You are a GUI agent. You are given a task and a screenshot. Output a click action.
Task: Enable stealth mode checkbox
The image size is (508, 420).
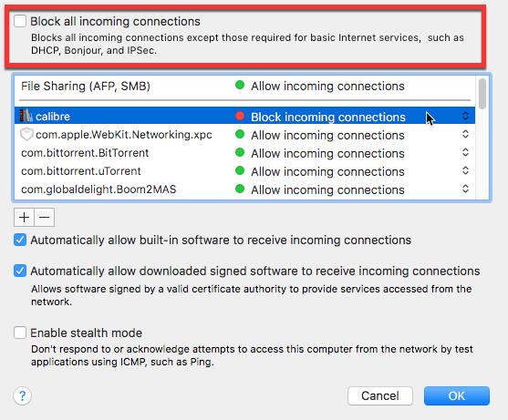[x=20, y=333]
